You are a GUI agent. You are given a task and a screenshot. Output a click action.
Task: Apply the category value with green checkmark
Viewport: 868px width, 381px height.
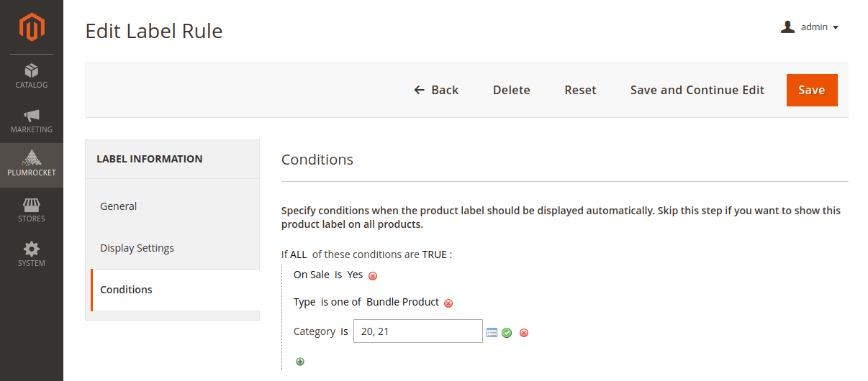(x=507, y=332)
